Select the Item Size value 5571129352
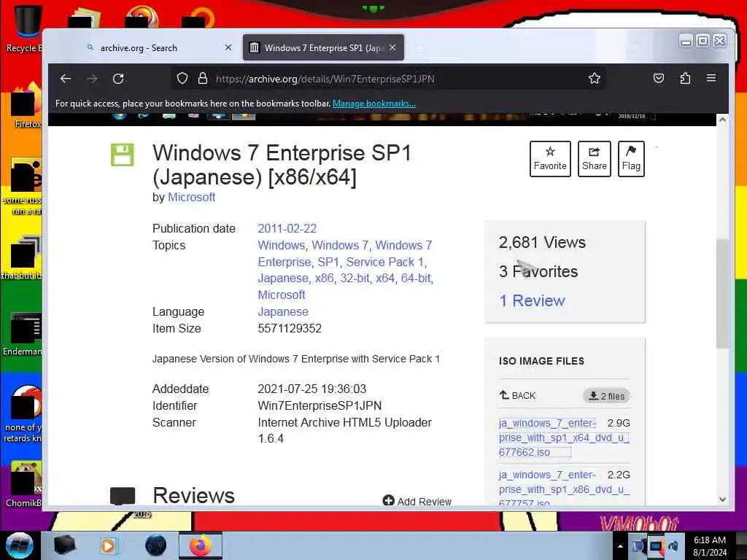This screenshot has height=560, width=747. tap(290, 328)
